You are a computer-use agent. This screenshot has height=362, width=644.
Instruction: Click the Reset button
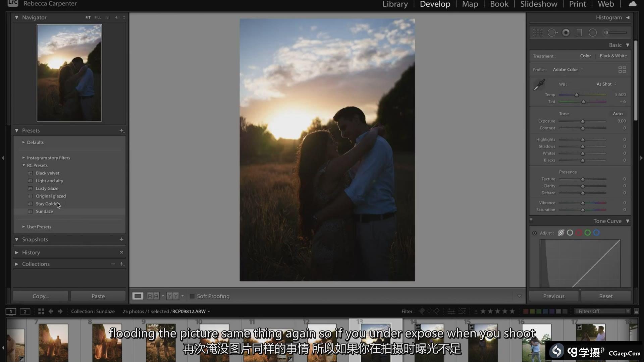coord(605,296)
